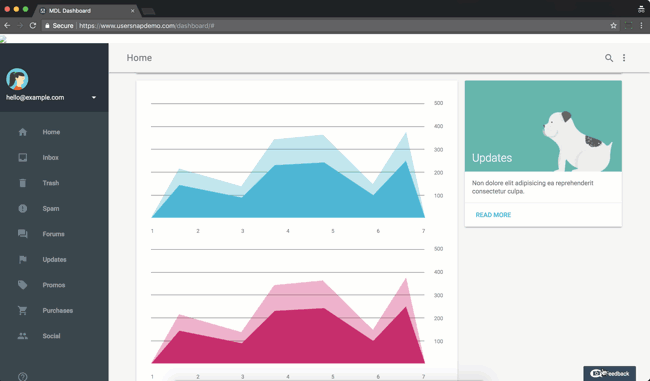Click the Forums chat bubbles icon
The width and height of the screenshot is (650, 381).
pos(23,234)
